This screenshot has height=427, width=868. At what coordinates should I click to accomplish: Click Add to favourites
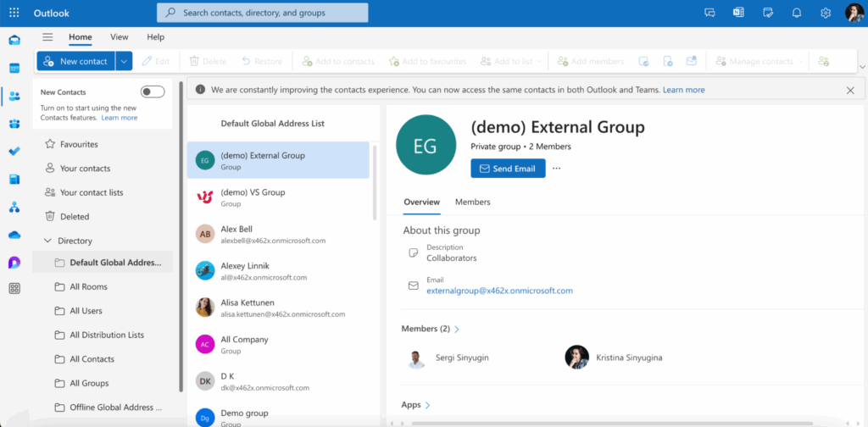[427, 61]
